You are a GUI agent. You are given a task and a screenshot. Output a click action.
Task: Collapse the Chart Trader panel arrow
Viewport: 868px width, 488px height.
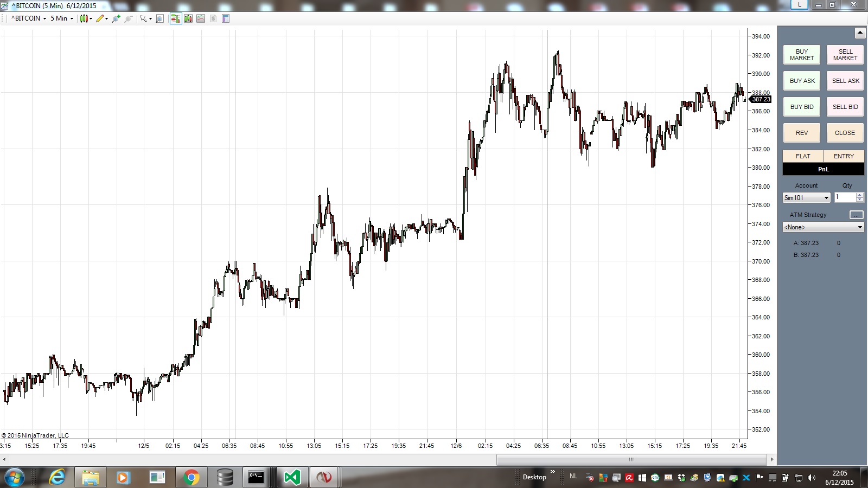point(860,33)
